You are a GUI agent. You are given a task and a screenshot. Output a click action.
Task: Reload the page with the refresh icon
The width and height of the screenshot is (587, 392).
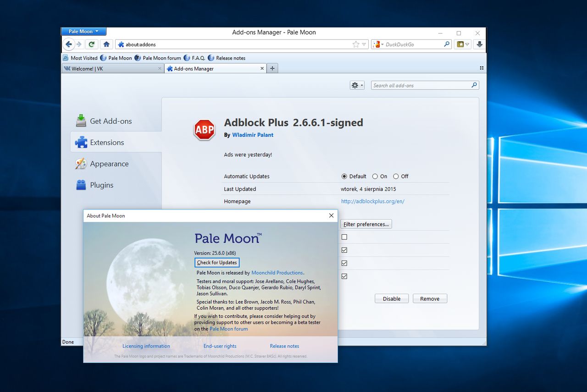92,44
